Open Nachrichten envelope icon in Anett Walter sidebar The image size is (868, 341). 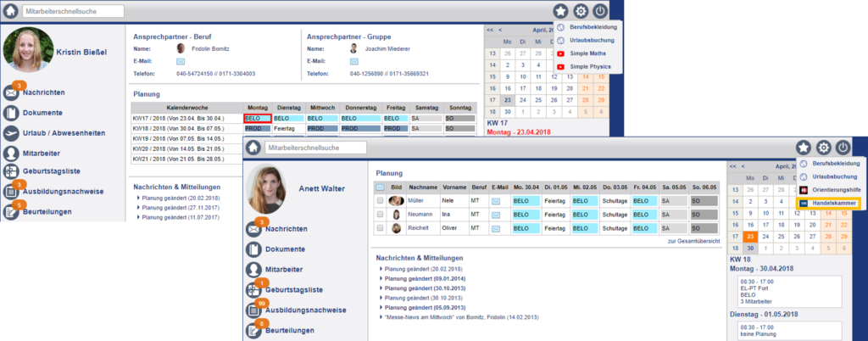point(253,229)
